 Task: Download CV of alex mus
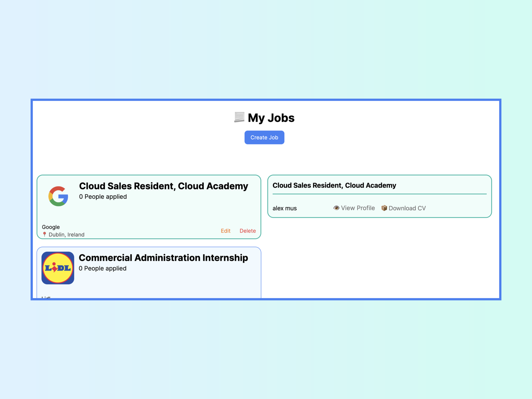click(x=407, y=208)
